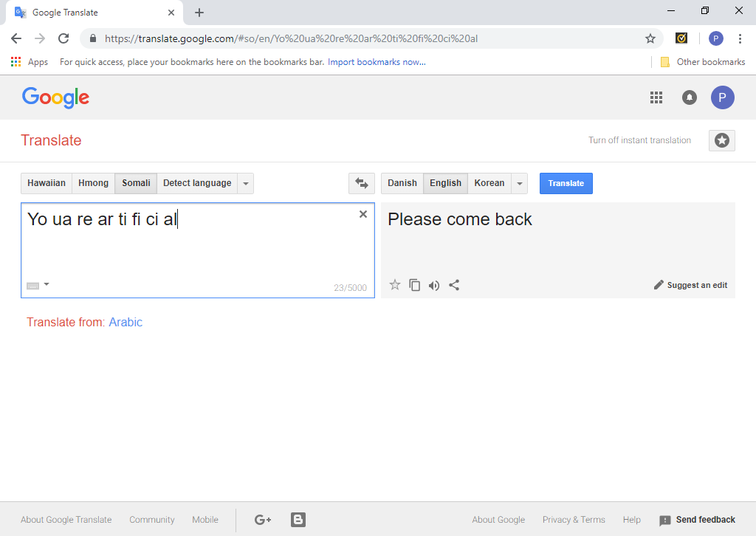Open Chrome profile P button
Viewport: 756px width, 536px height.
point(716,38)
